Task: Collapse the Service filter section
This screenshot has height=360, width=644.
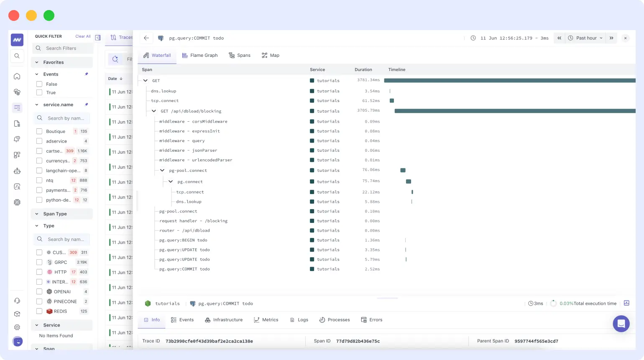Action: tap(37, 325)
